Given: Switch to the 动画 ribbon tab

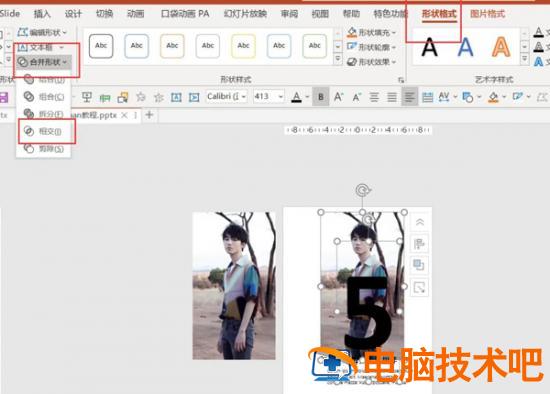Looking at the screenshot, I should click(x=135, y=14).
